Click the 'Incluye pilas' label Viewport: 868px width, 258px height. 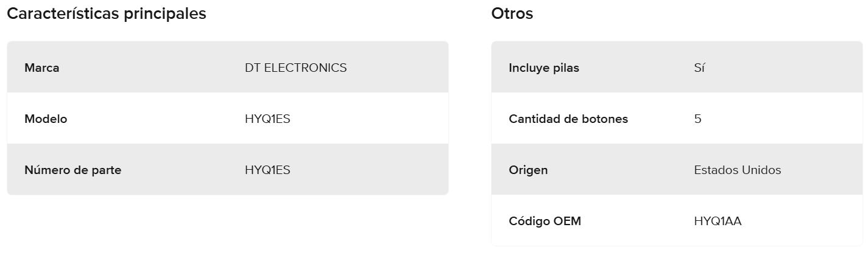(544, 68)
